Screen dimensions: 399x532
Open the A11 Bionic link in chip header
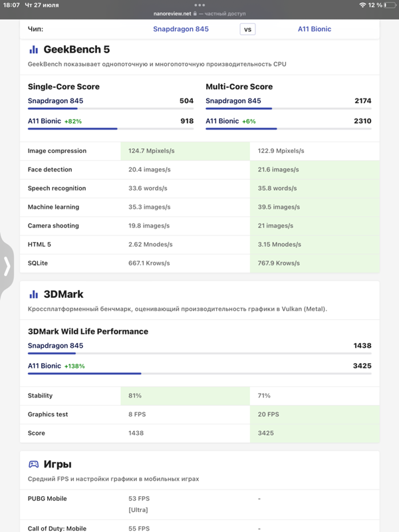coord(315,29)
